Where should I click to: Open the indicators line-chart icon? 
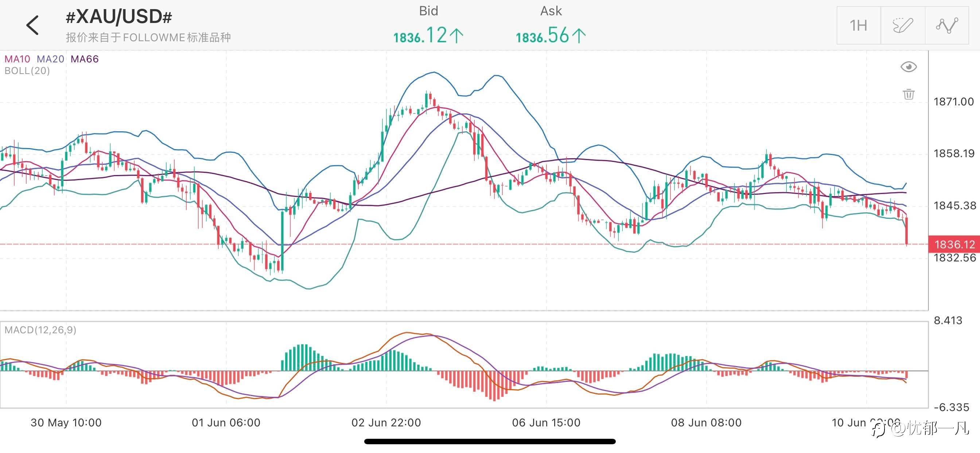(946, 26)
